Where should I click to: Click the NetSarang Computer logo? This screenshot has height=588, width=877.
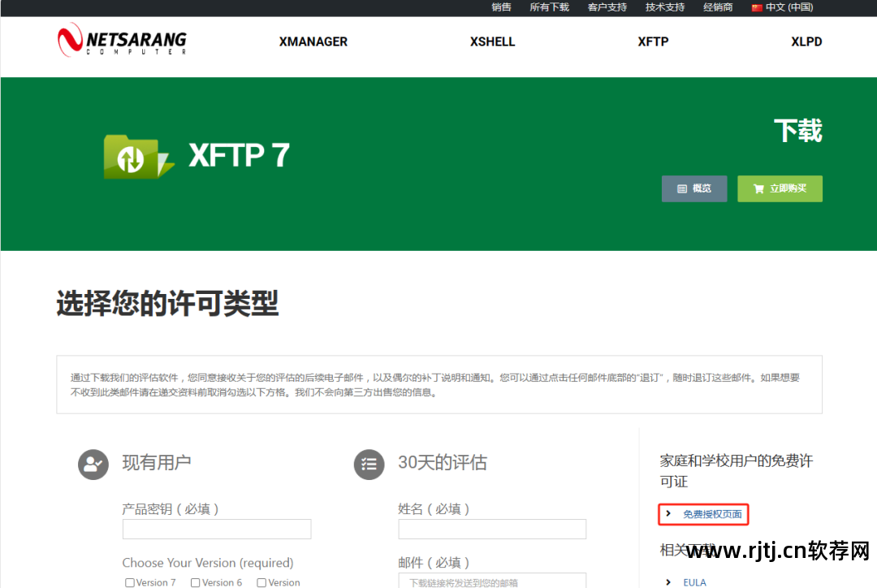tap(122, 40)
